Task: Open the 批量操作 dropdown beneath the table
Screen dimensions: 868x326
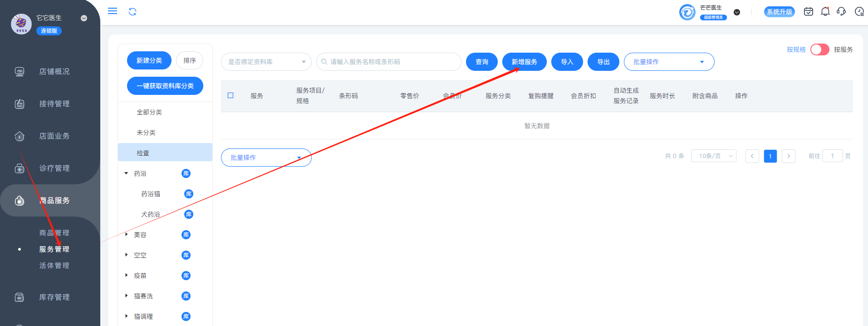Action: [x=266, y=158]
